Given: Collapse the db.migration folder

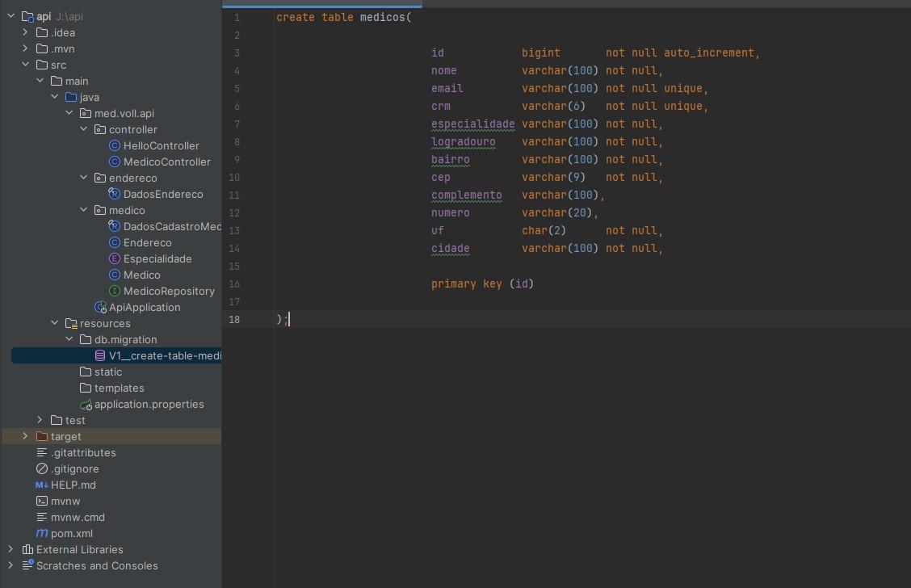Looking at the screenshot, I should [x=69, y=339].
